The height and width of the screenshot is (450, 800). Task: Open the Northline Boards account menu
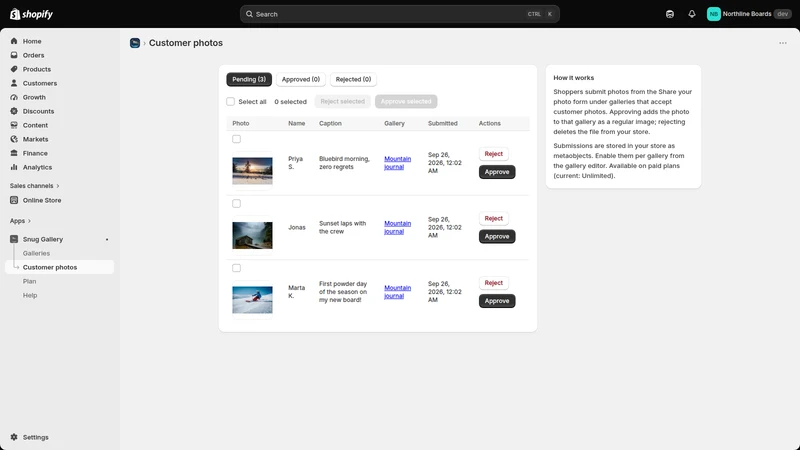click(x=748, y=14)
